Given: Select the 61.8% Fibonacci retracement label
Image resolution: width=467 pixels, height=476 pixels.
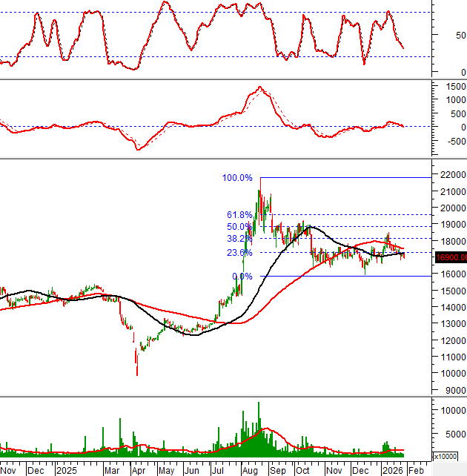Looking at the screenshot, I should coord(239,215).
